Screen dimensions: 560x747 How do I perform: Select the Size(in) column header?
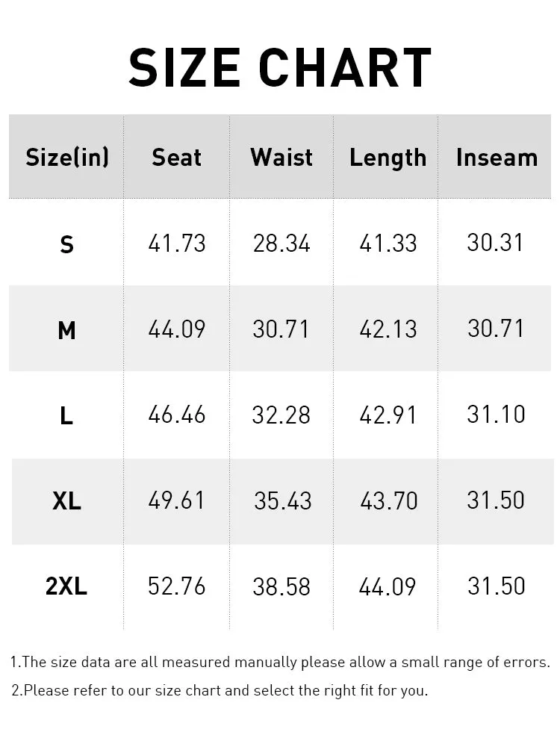67,157
